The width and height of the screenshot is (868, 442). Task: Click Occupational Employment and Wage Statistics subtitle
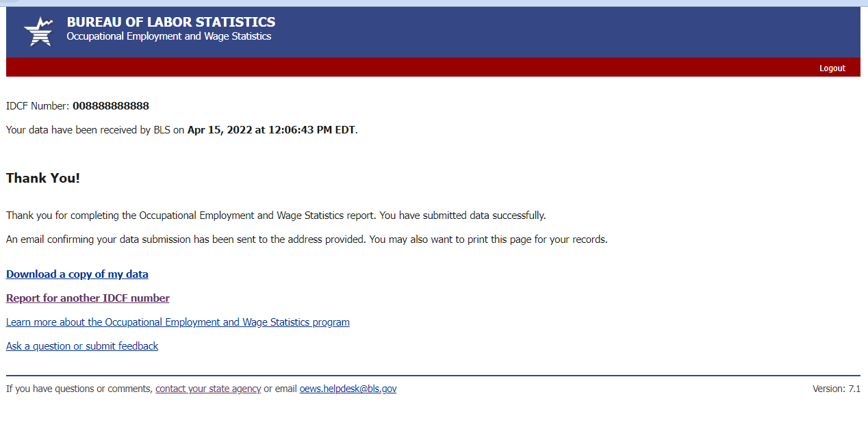click(x=169, y=36)
